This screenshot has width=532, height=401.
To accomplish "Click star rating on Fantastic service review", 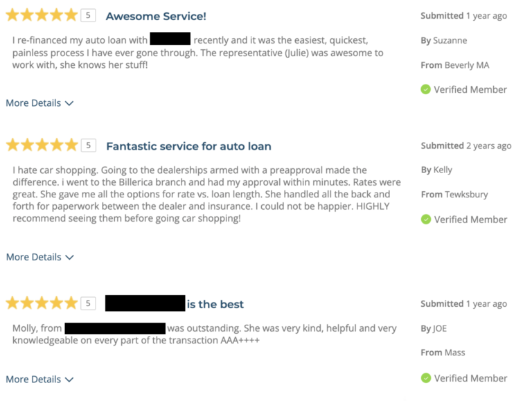I will pyautogui.click(x=42, y=145).
